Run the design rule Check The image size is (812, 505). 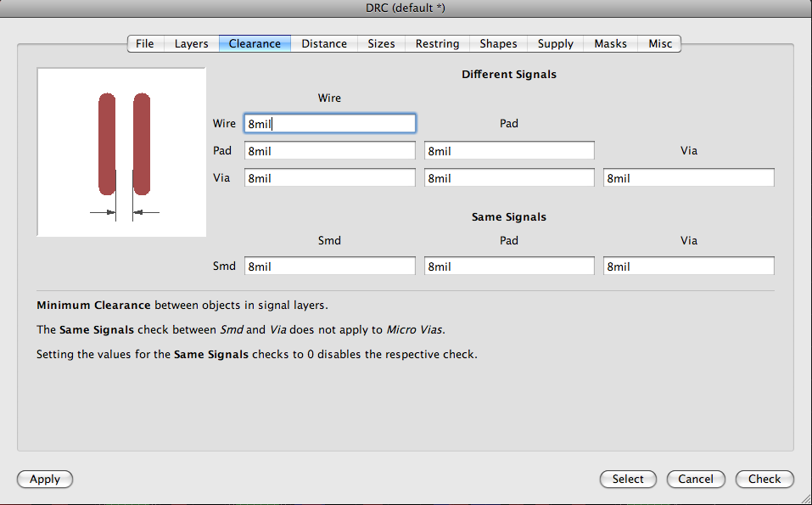(764, 479)
